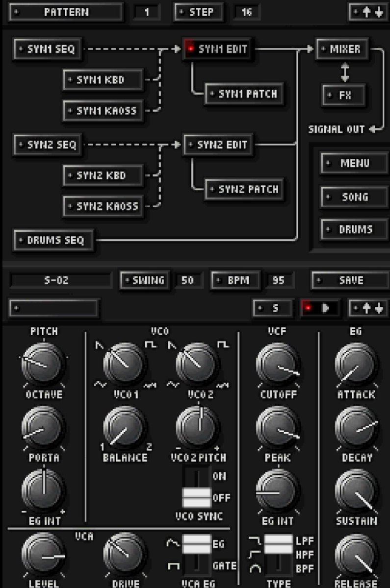The width and height of the screenshot is (390, 588).
Task: Click the PEAK knob
Action: 278,427
